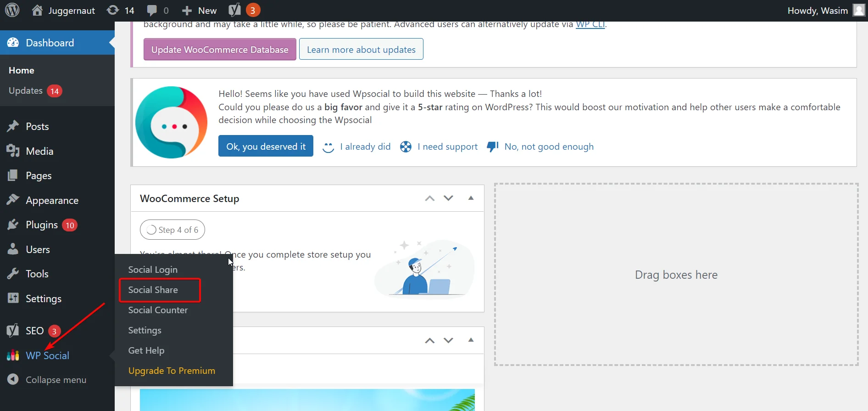Open comments bubble icon in admin bar

click(151, 11)
